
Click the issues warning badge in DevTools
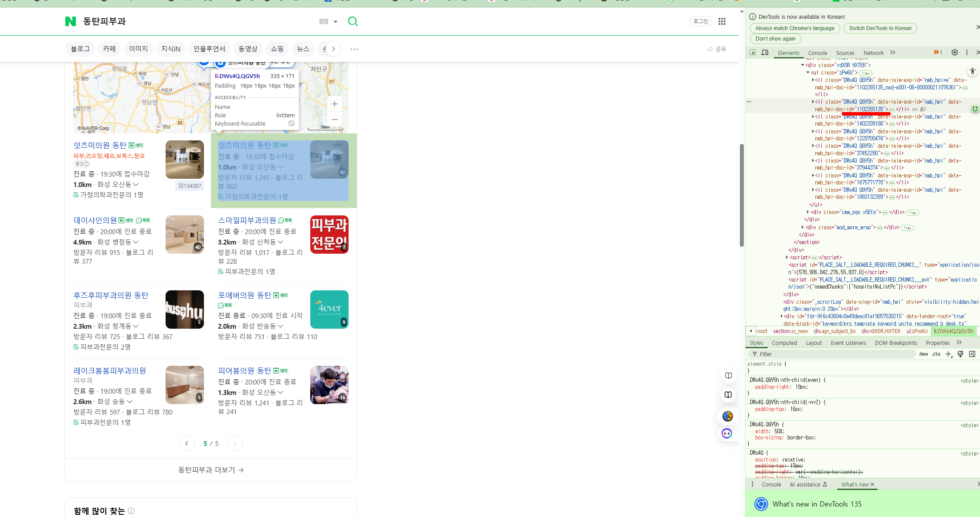click(x=938, y=52)
